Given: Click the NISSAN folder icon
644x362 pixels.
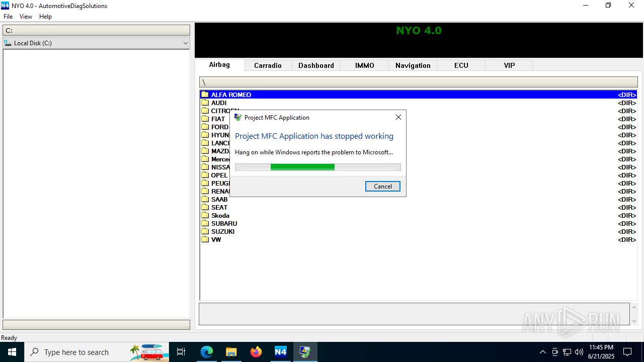Looking at the screenshot, I should (x=205, y=167).
